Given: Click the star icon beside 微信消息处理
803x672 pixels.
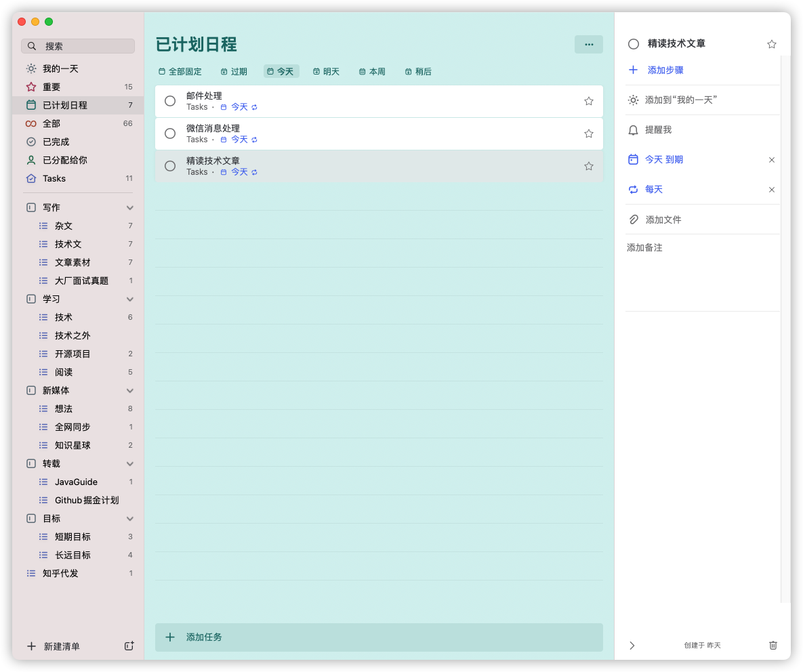Looking at the screenshot, I should [589, 133].
